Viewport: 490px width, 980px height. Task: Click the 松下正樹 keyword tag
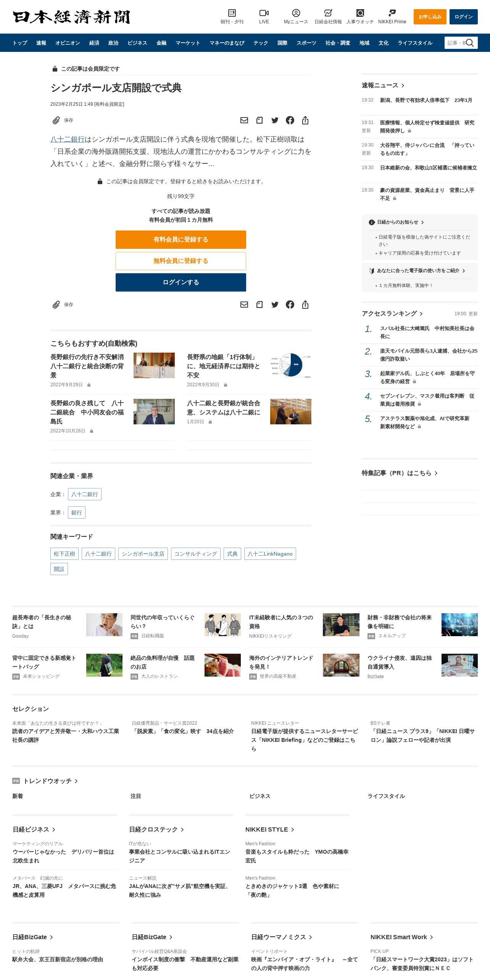(64, 554)
